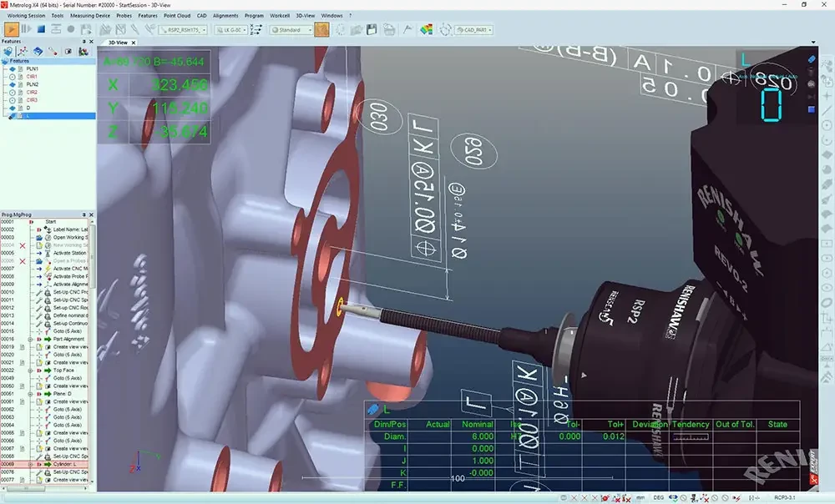Click the highlighted orange toolbar icon

click(321, 30)
